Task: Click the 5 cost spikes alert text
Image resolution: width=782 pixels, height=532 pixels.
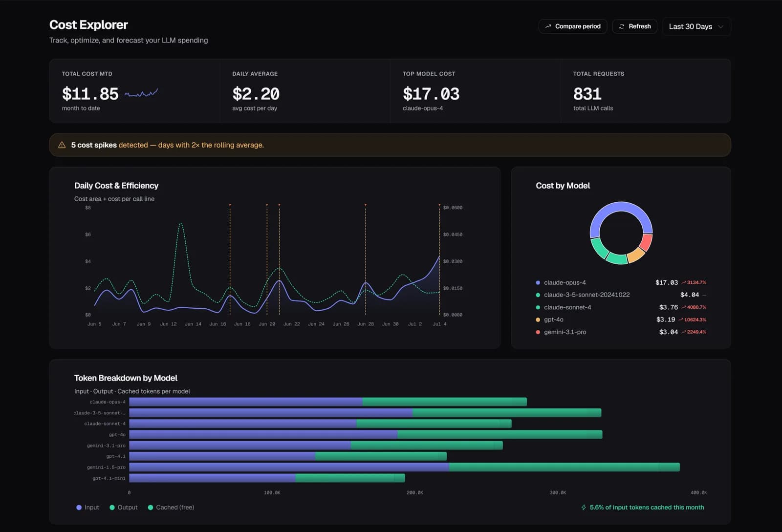Action: click(x=167, y=145)
